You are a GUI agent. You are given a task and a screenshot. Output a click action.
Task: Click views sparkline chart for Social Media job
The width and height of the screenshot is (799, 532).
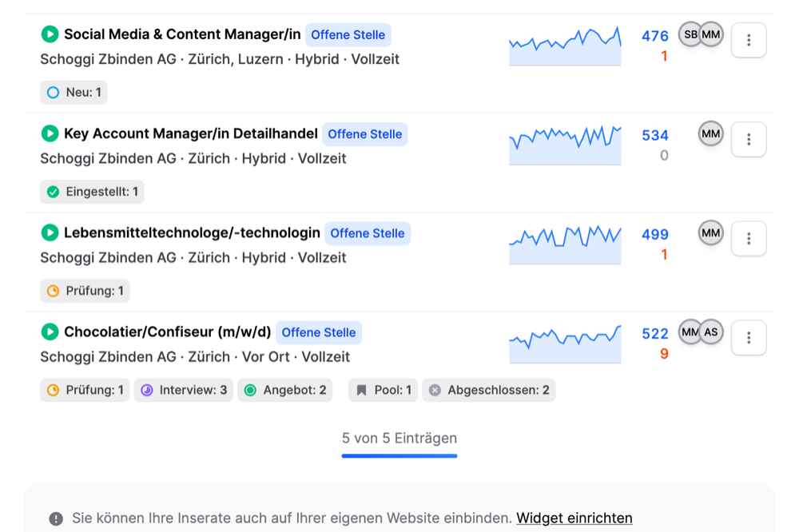[x=565, y=46]
